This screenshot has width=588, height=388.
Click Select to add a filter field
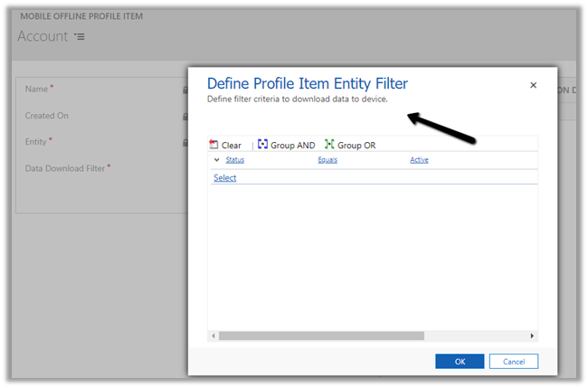point(224,178)
